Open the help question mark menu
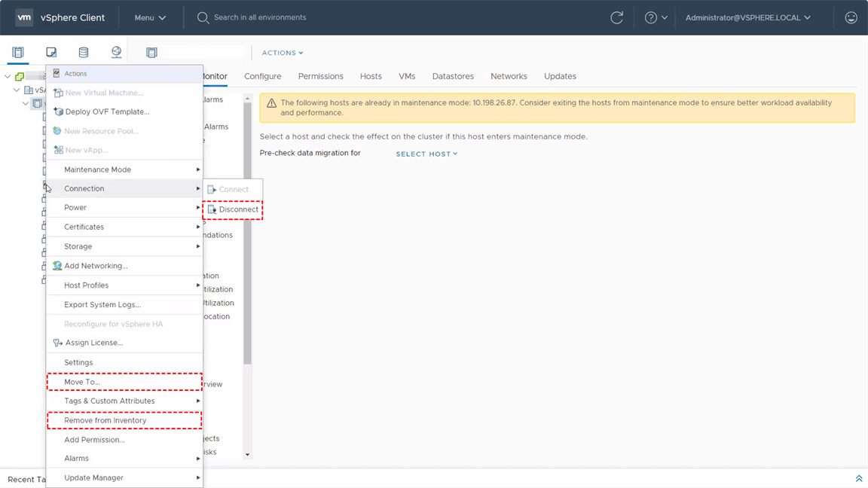The width and height of the screenshot is (868, 488). click(x=656, y=17)
